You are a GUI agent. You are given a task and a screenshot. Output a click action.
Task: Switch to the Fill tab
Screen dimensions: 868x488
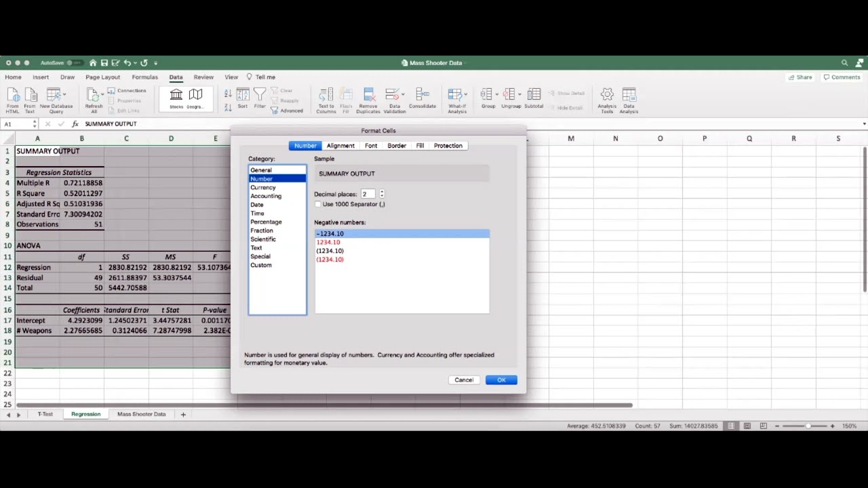click(420, 146)
